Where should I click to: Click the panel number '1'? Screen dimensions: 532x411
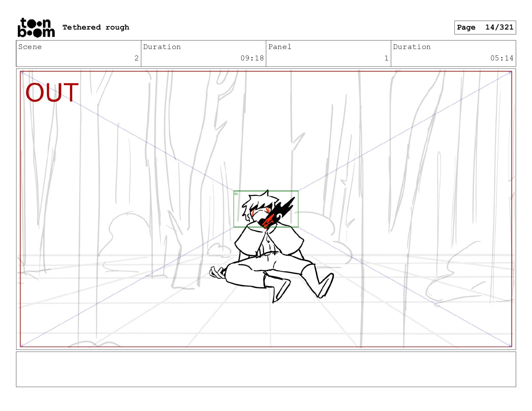point(386,58)
